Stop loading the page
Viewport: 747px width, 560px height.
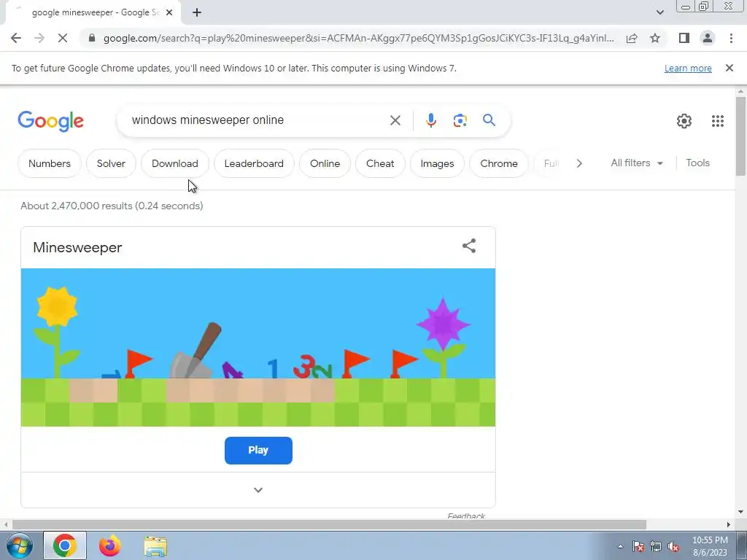click(63, 38)
